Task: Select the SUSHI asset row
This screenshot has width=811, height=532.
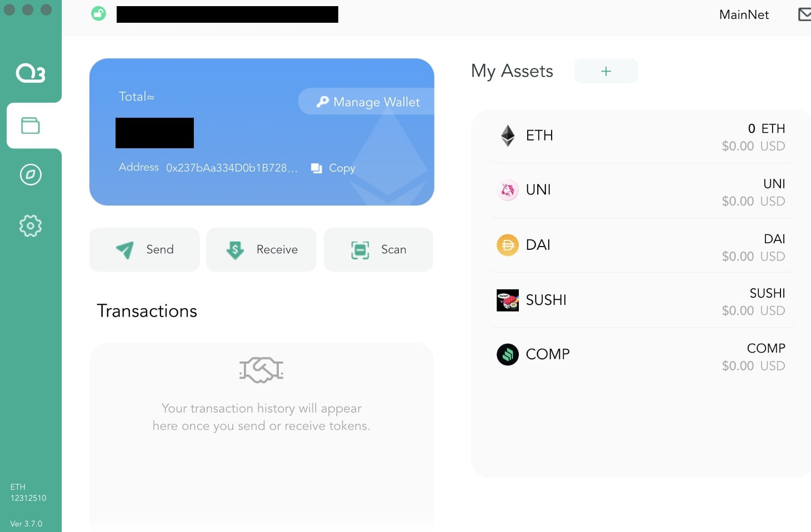Action: point(643,300)
